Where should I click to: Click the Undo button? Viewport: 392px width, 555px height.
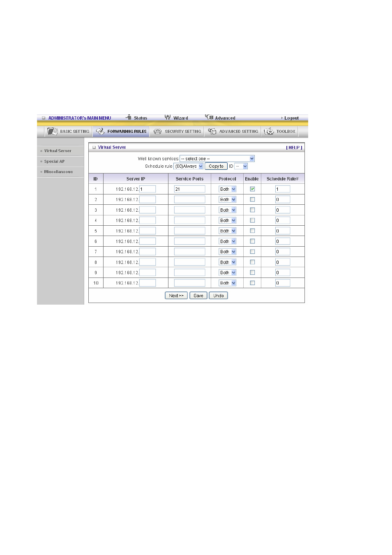tap(219, 296)
